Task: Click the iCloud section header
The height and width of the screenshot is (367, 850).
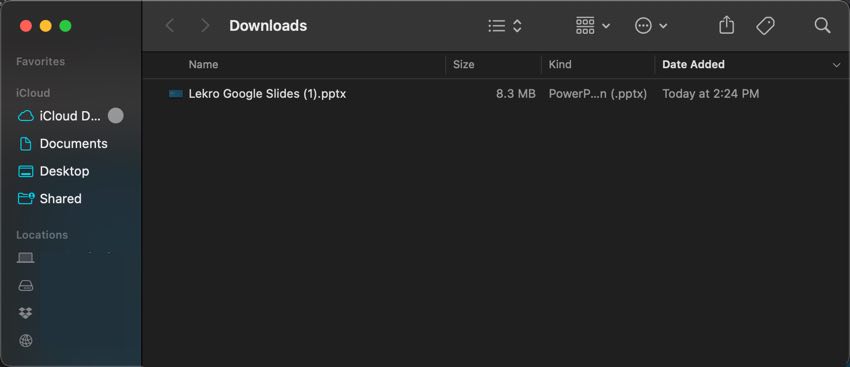Action: coord(33,93)
